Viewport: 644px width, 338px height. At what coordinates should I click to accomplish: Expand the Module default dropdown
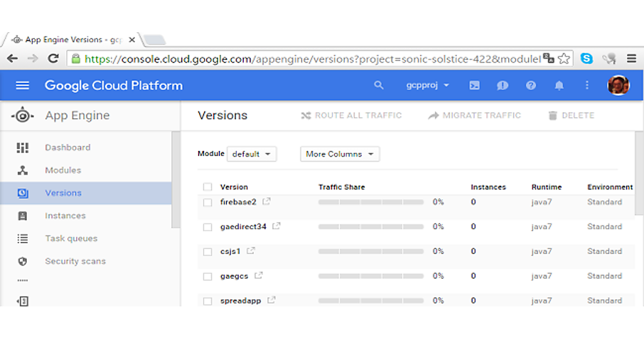pyautogui.click(x=252, y=154)
